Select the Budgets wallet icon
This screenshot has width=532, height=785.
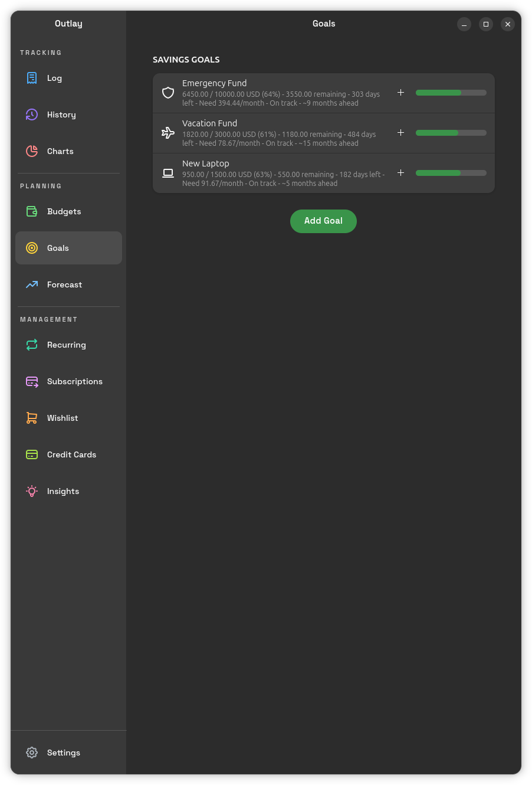[32, 211]
